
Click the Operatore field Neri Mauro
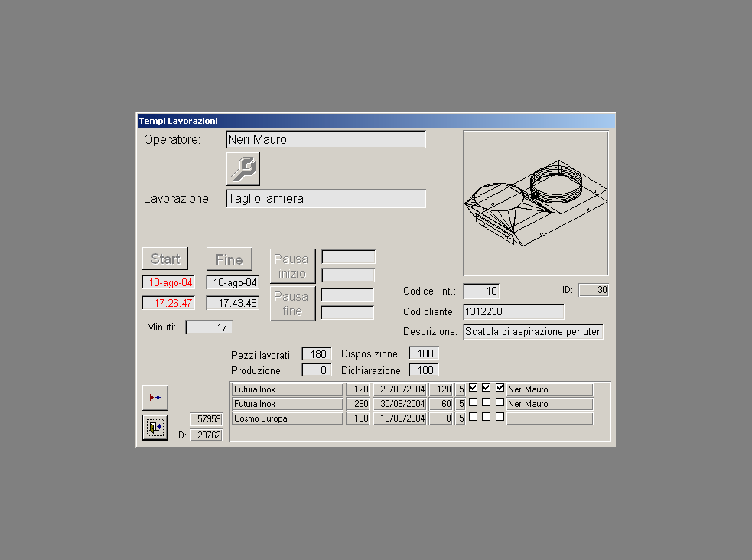pos(326,139)
